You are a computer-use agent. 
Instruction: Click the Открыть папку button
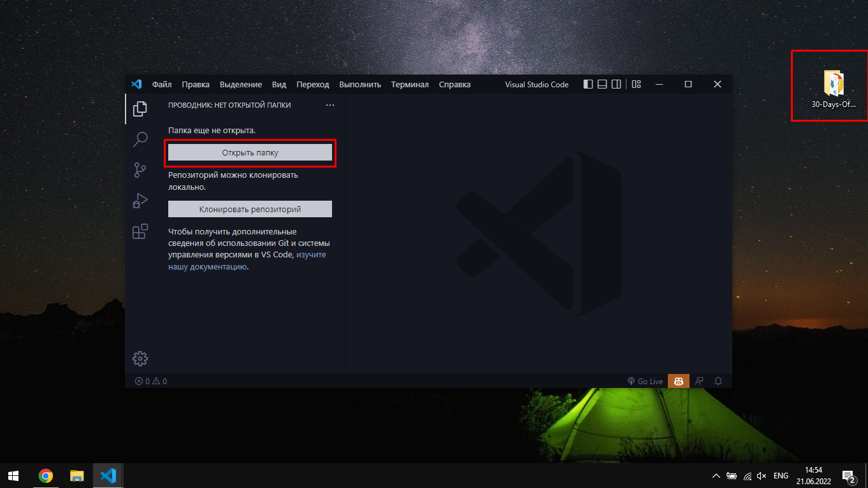(x=250, y=153)
